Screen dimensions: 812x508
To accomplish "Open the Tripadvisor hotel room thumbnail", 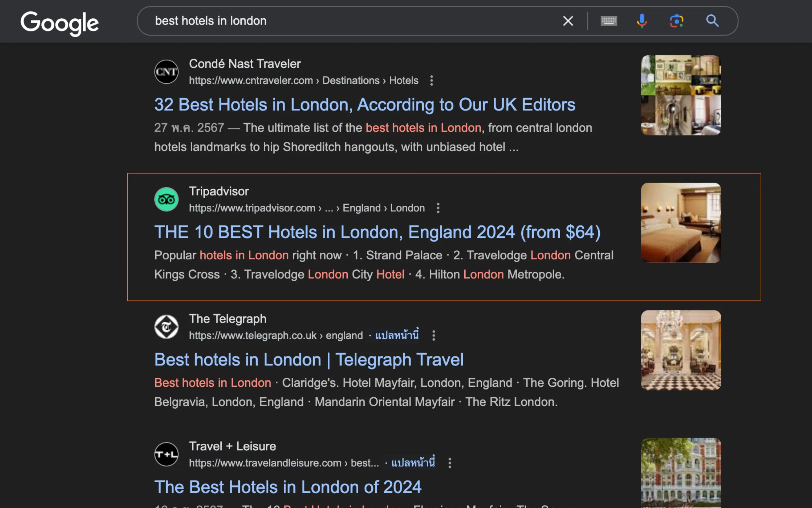I will (x=681, y=222).
